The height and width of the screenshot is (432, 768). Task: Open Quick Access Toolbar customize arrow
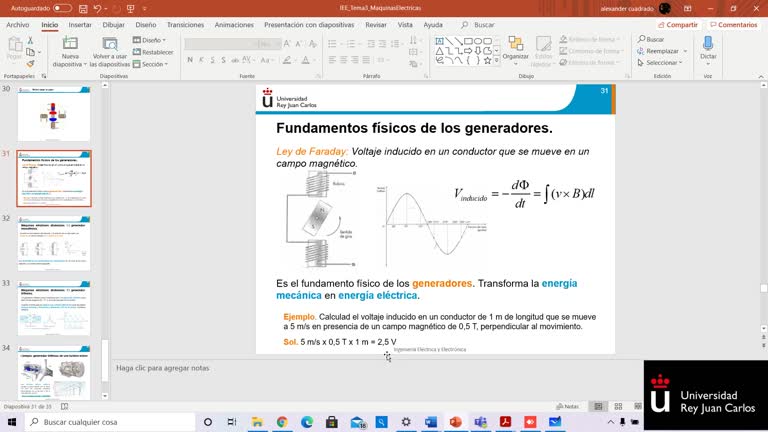144,8
